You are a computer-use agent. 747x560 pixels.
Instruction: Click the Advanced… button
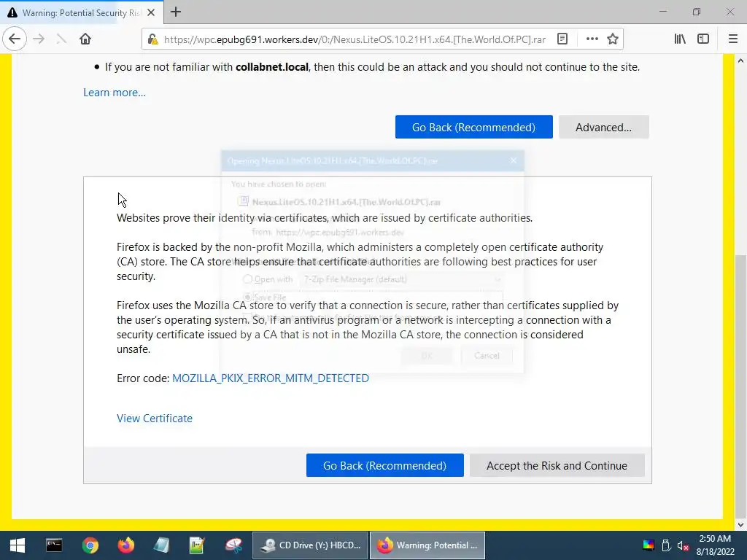tap(603, 127)
